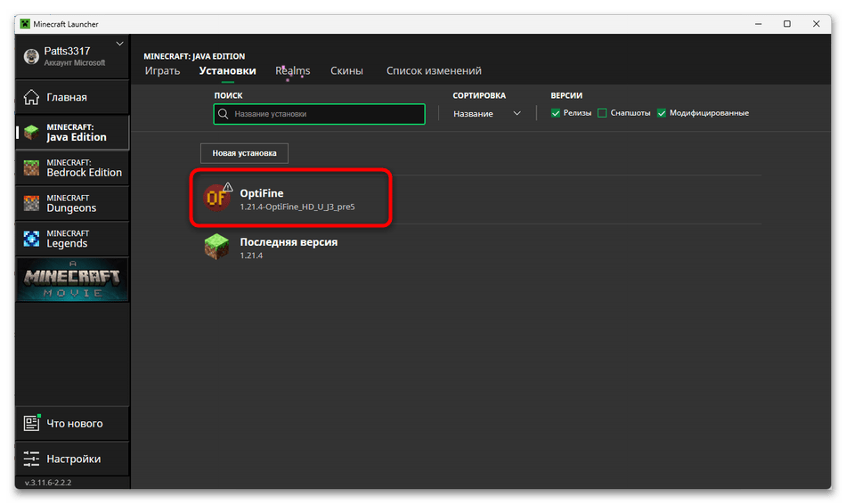Toggle the Релизы checkbox
The width and height of the screenshot is (846, 504).
point(555,113)
